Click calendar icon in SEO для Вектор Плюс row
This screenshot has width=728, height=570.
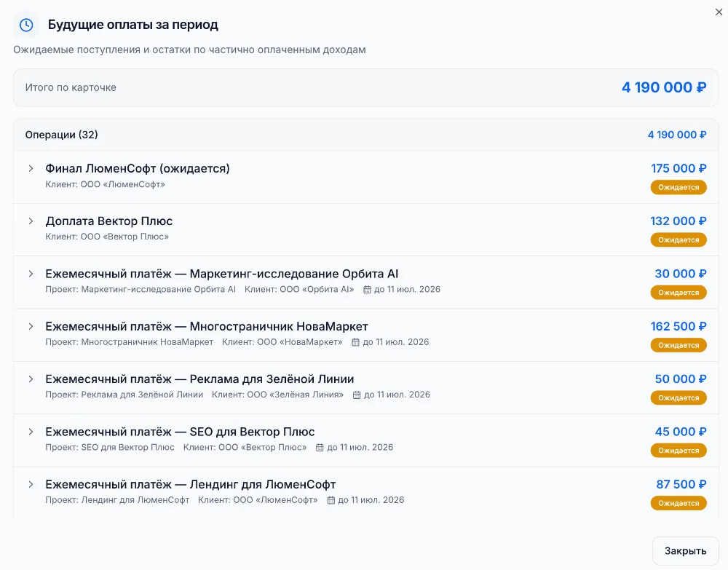[320, 448]
